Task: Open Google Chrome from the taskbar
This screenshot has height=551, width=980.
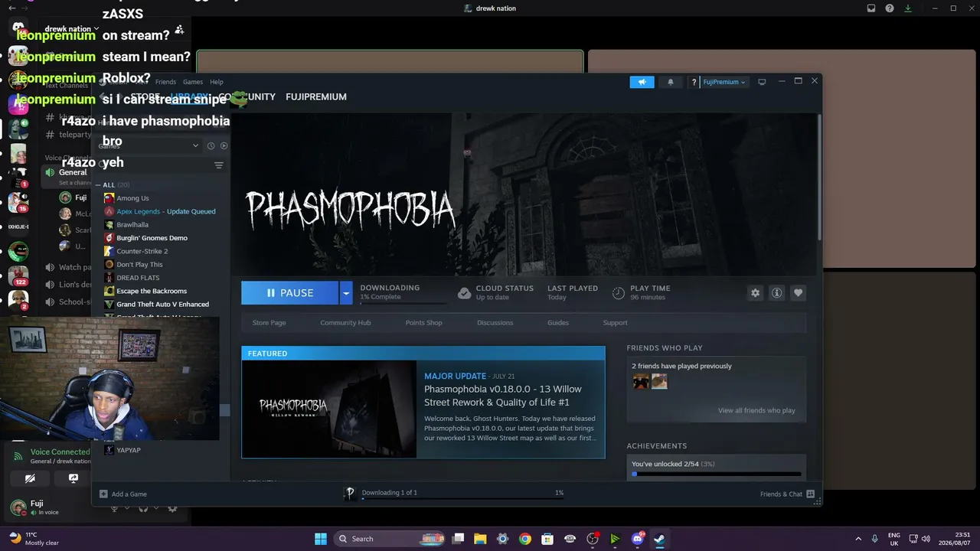Action: (524, 539)
